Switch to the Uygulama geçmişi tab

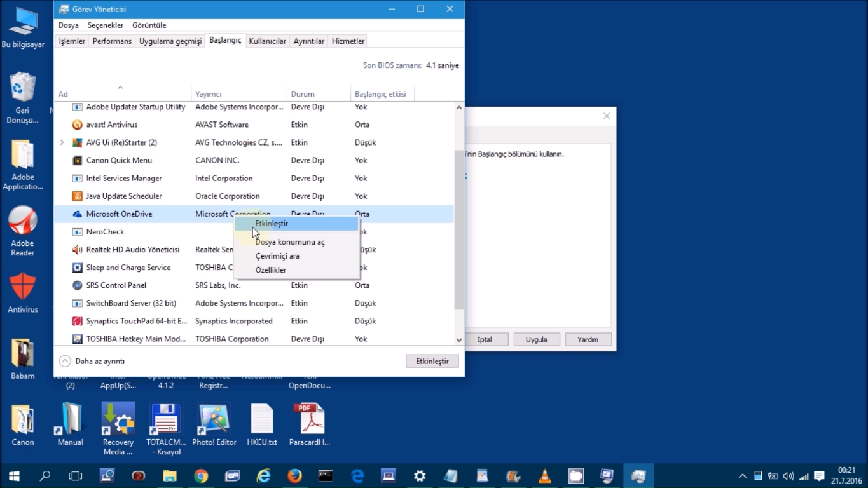170,41
